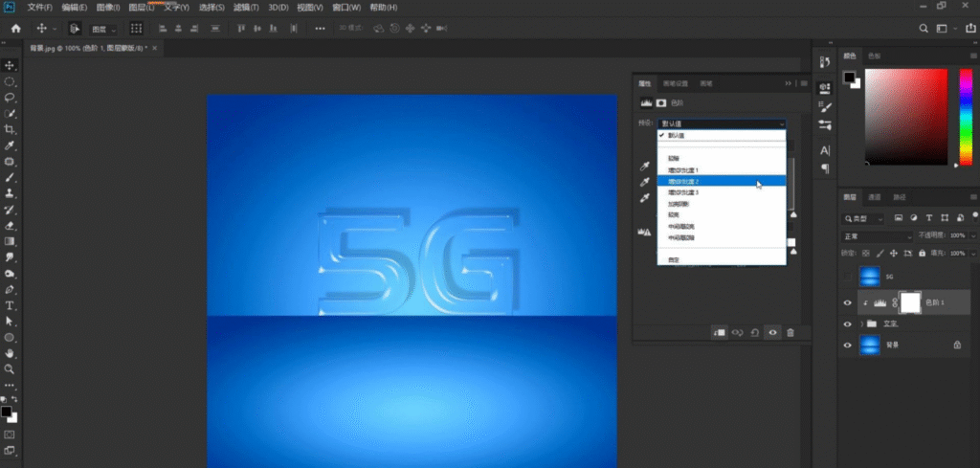Open the 填充 fill dropdown arrow
This screenshot has height=468, width=980.
pos(973,254)
